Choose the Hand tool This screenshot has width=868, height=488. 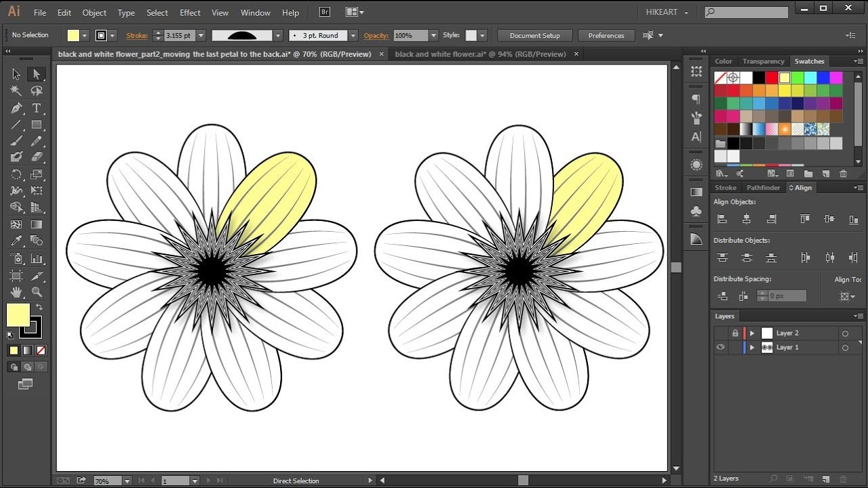(x=16, y=292)
